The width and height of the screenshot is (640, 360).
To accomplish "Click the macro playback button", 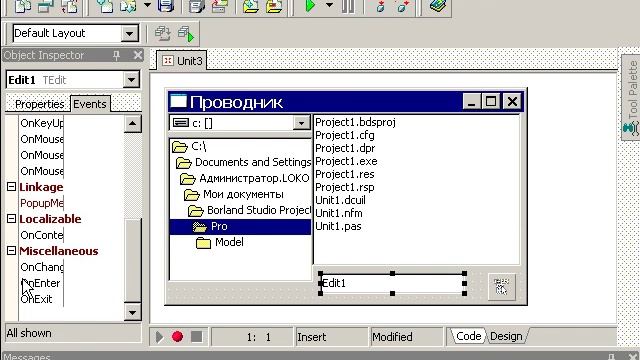I will 160,337.
